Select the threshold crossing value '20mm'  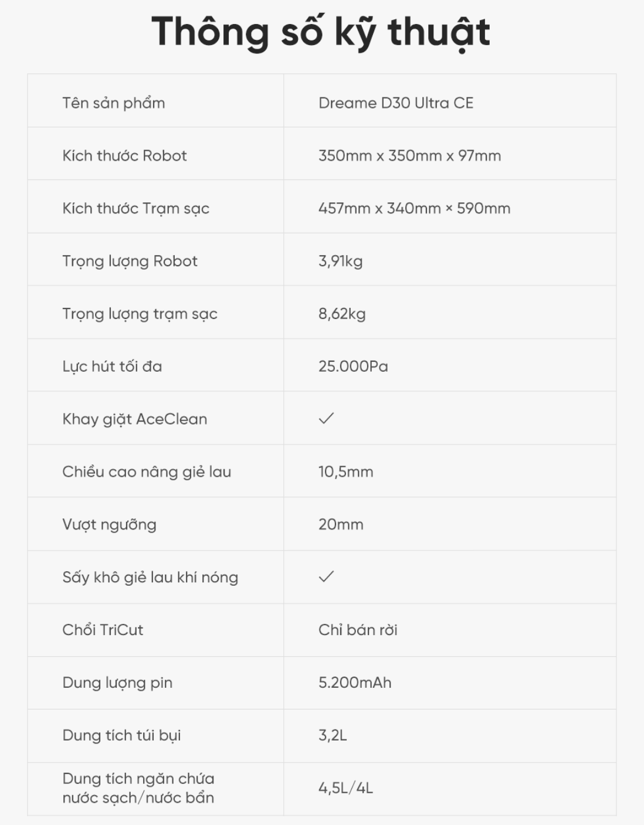click(341, 525)
